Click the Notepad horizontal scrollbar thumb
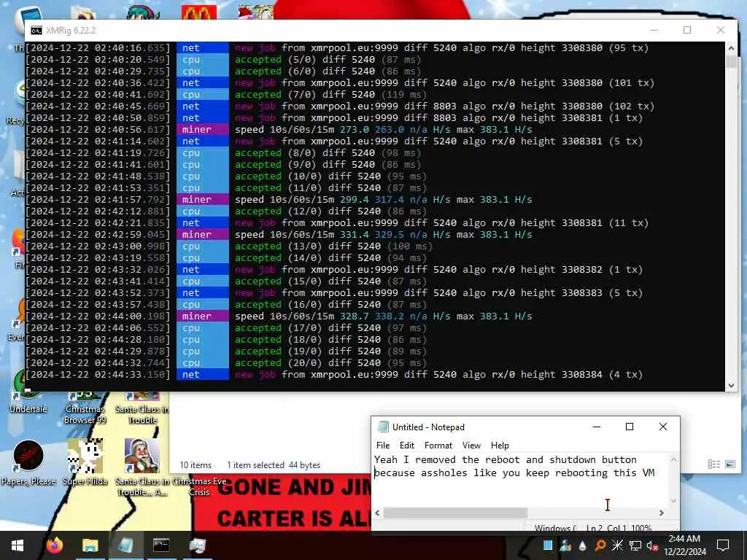This screenshot has width=747, height=560. pyautogui.click(x=455, y=513)
